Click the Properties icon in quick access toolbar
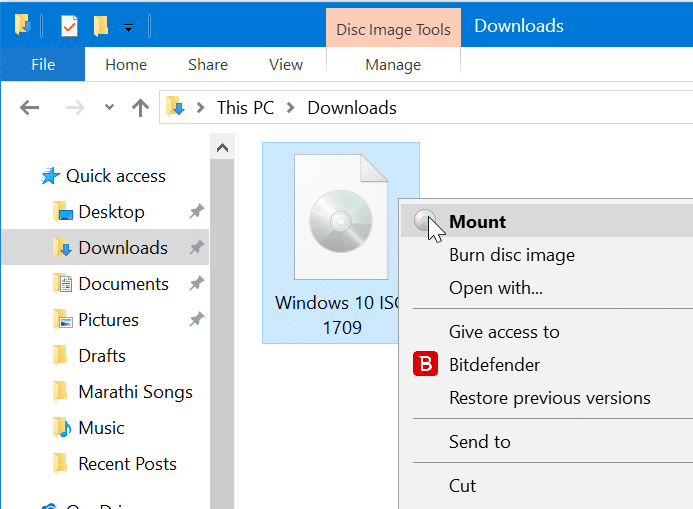This screenshot has width=693, height=509. 70,25
